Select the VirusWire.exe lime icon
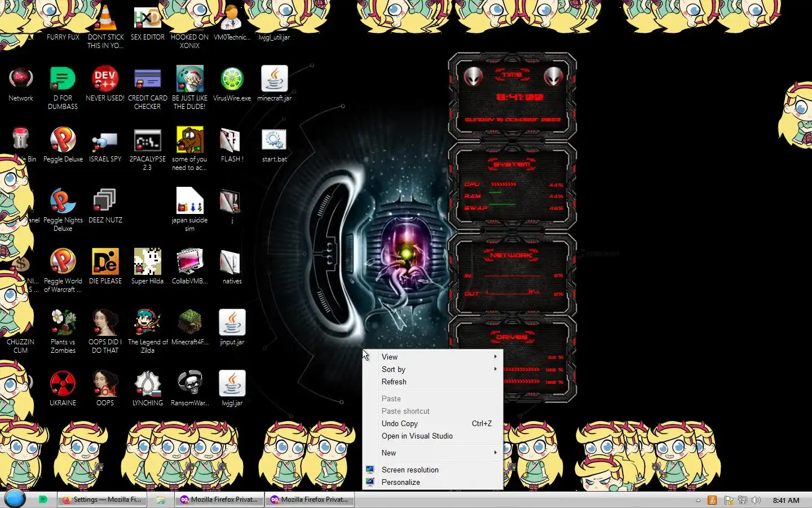The height and width of the screenshot is (508, 812). click(232, 79)
